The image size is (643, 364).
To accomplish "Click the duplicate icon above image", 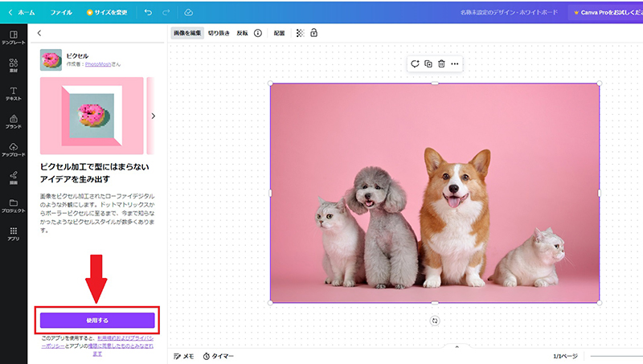I will point(428,64).
